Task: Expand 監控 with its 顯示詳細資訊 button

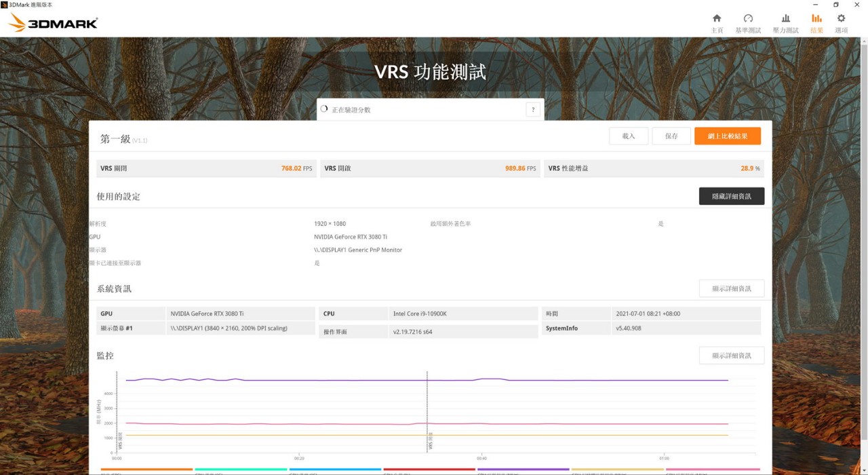Action: click(x=732, y=356)
